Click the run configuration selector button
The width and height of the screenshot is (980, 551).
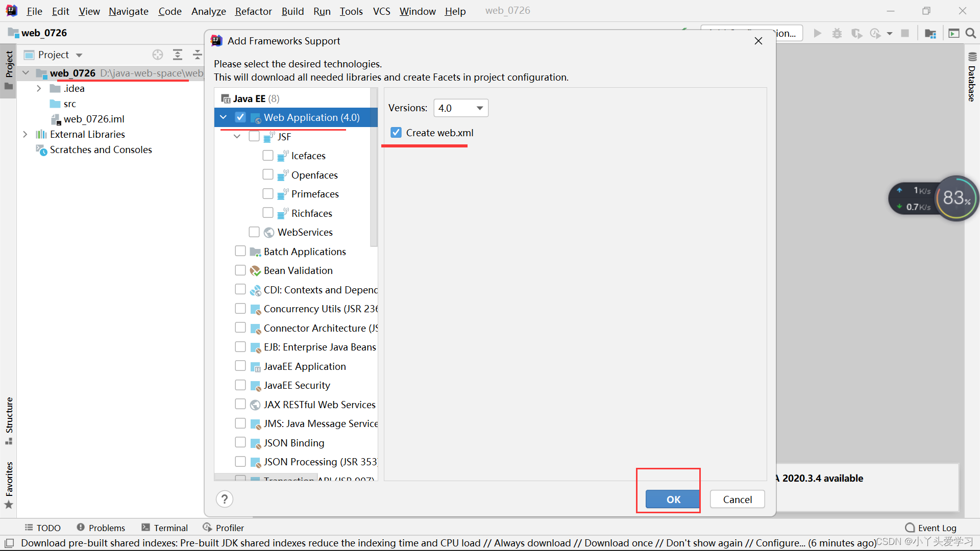click(751, 33)
